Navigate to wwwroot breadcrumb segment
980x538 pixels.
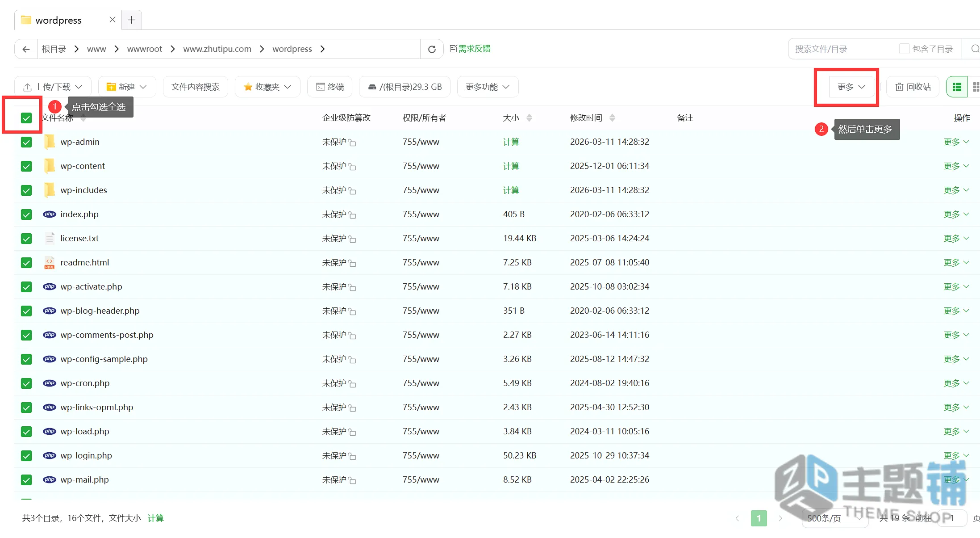(145, 49)
